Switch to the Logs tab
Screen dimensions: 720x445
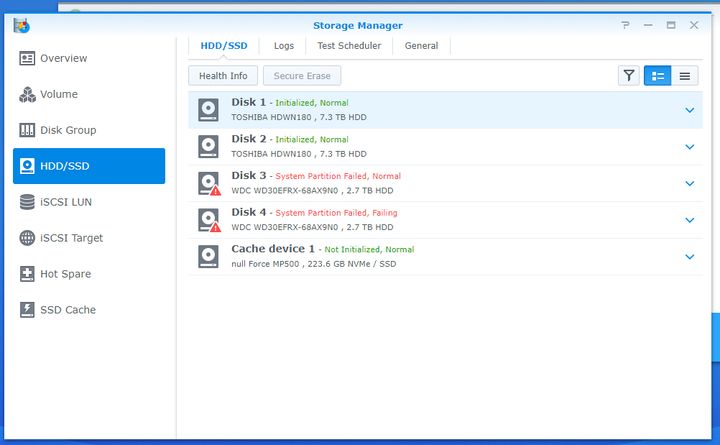(284, 46)
